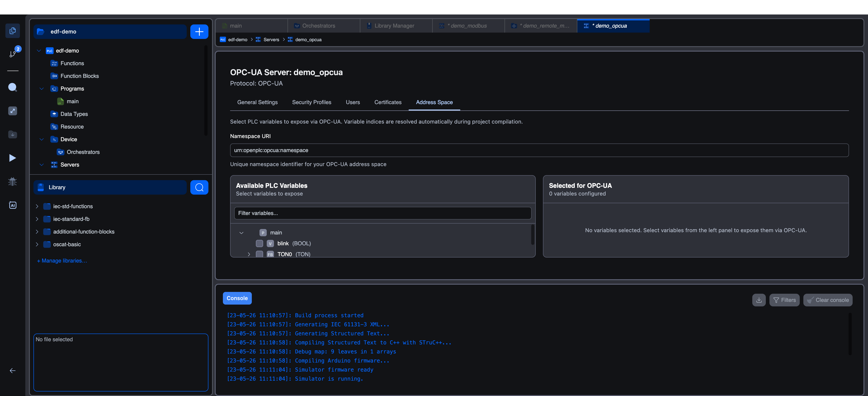Add new project element with plus button

(199, 32)
